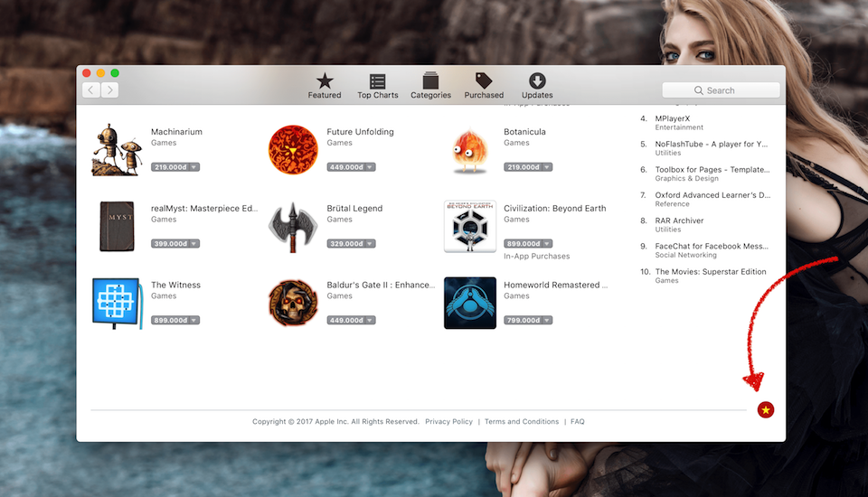
Task: Expand Botanicula price dropdown arrow
Action: (547, 167)
